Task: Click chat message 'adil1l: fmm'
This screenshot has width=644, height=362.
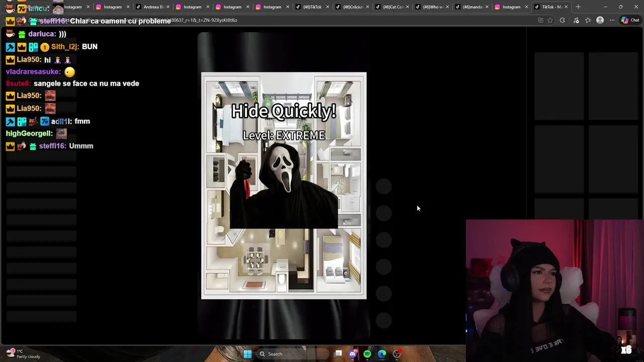Action: click(48, 121)
